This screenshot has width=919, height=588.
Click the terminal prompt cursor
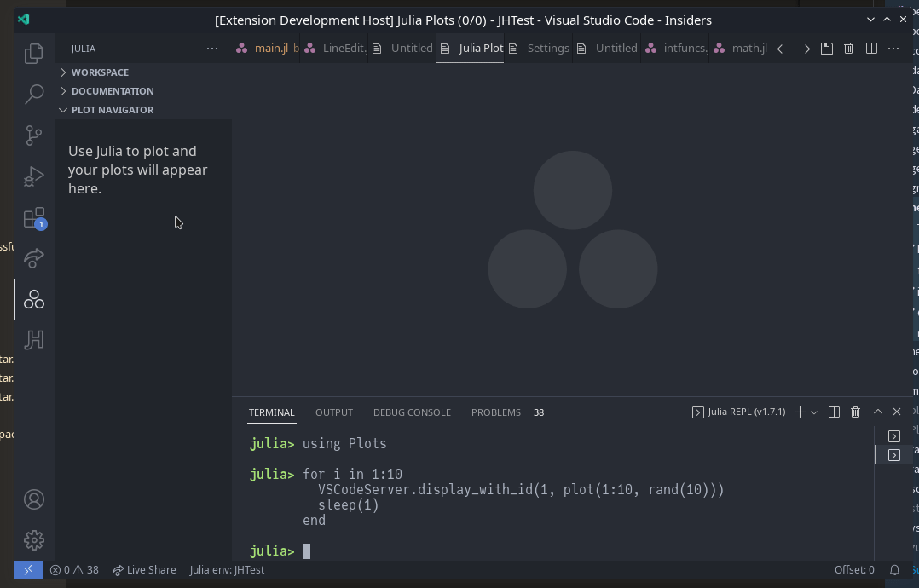(306, 551)
